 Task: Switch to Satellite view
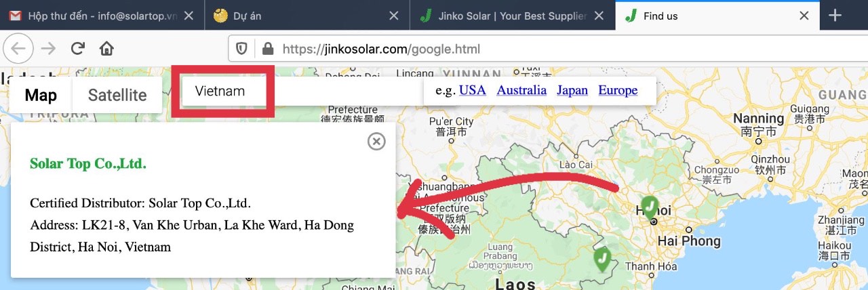coord(117,95)
